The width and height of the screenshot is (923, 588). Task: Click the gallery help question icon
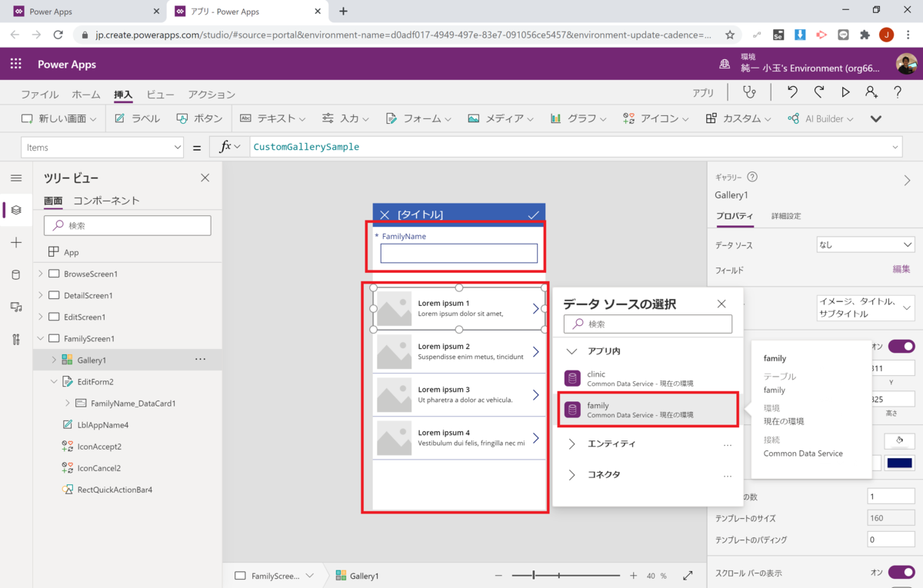pyautogui.click(x=752, y=177)
